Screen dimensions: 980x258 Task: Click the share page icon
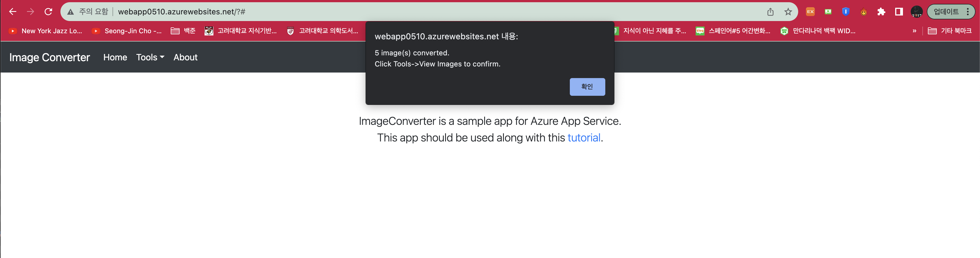770,12
